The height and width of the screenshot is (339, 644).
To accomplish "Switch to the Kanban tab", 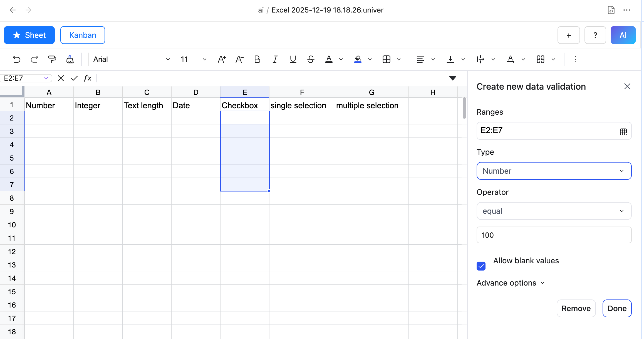I will pyautogui.click(x=83, y=35).
